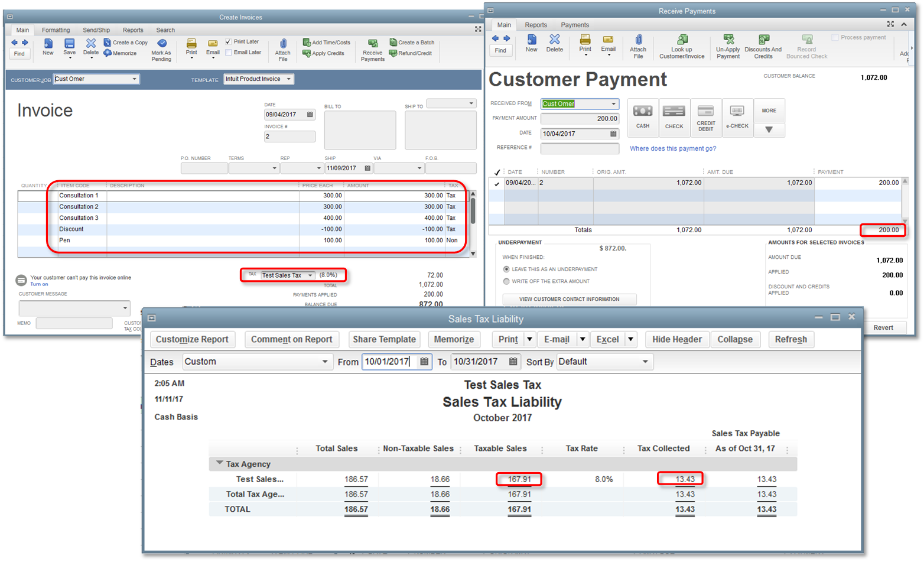Image resolution: width=924 pixels, height=562 pixels.
Task: Open Refund/Credit
Action: pyautogui.click(x=411, y=53)
